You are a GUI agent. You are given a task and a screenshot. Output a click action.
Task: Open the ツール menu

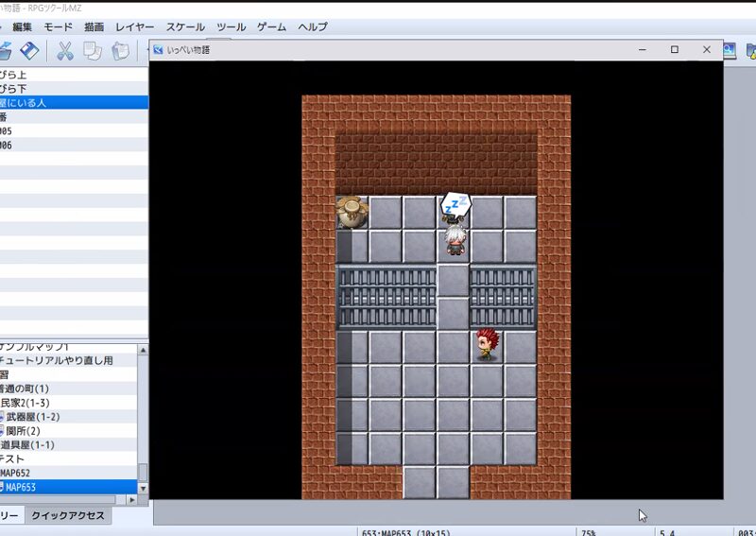click(x=232, y=27)
